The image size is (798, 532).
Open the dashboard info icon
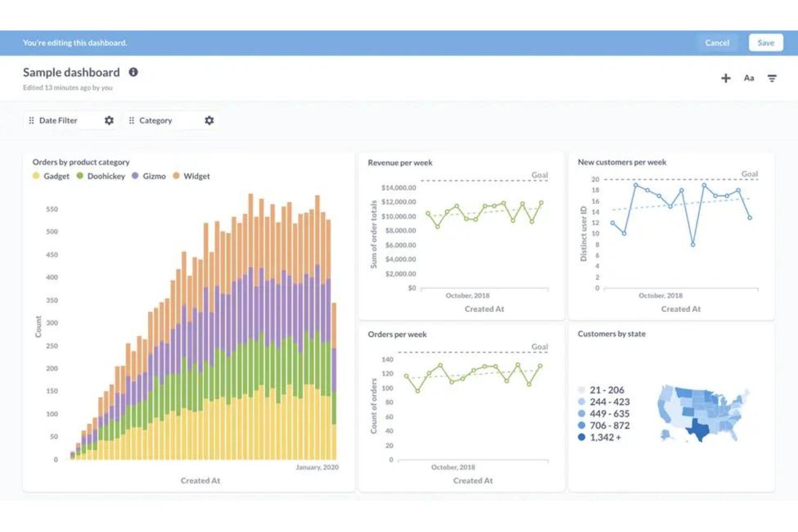(x=133, y=72)
